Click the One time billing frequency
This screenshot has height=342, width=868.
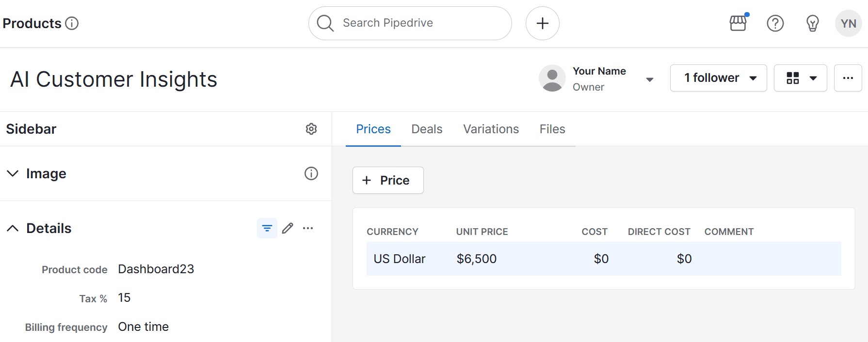coord(144,327)
